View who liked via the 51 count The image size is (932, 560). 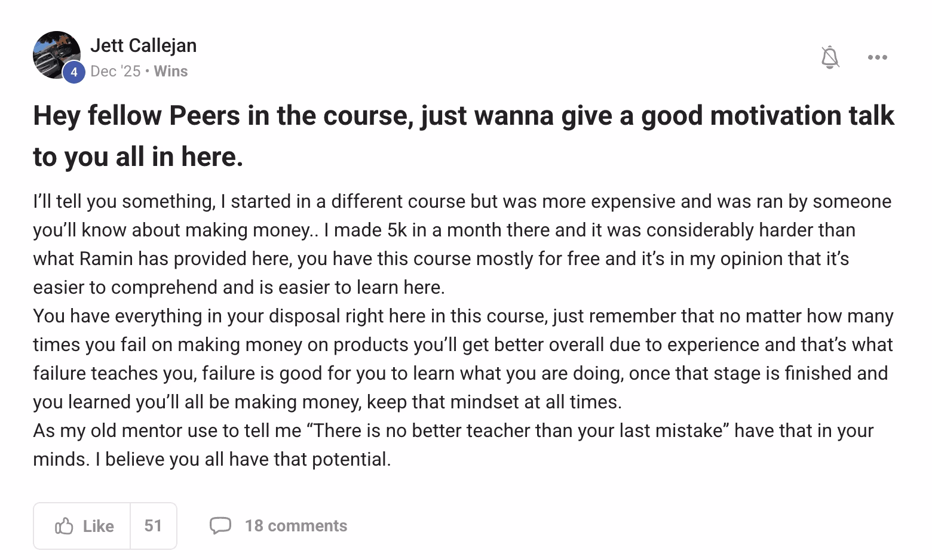pyautogui.click(x=153, y=526)
